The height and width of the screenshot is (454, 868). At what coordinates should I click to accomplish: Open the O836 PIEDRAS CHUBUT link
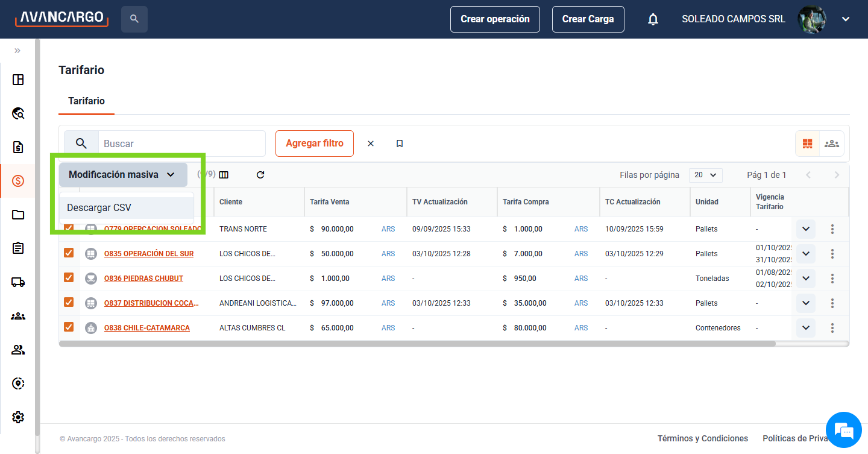pyautogui.click(x=143, y=279)
